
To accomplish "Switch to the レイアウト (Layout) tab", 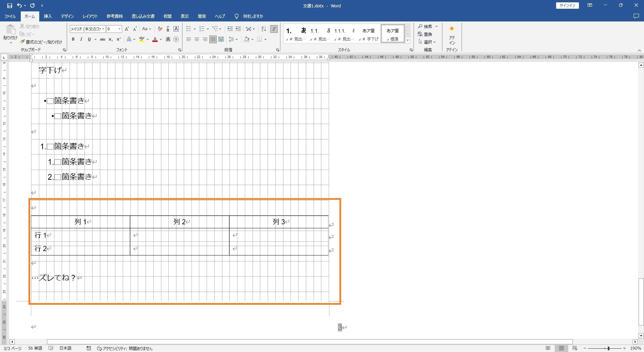I will 90,16.
